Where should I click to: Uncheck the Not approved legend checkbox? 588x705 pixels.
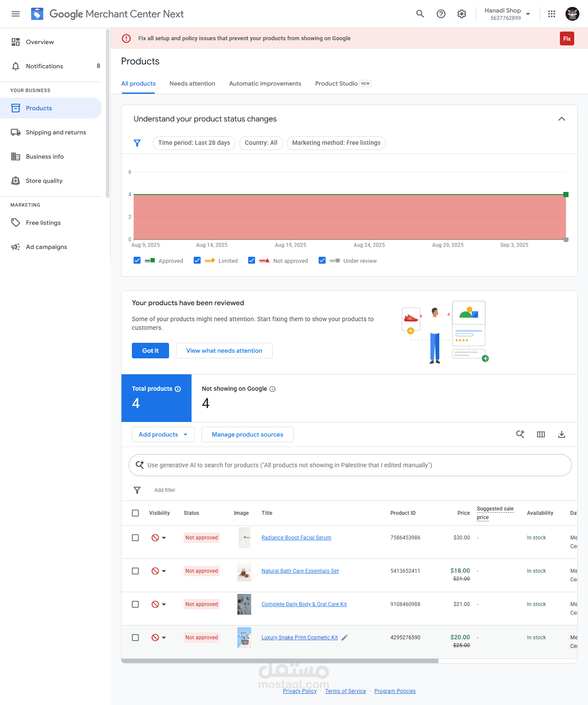point(252,260)
